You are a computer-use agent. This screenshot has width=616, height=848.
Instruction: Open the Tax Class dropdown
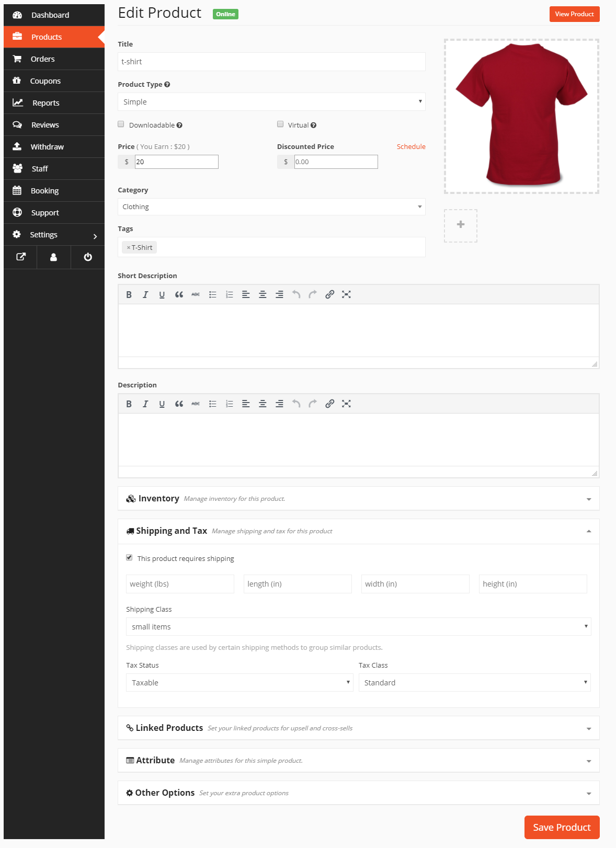[x=474, y=683]
